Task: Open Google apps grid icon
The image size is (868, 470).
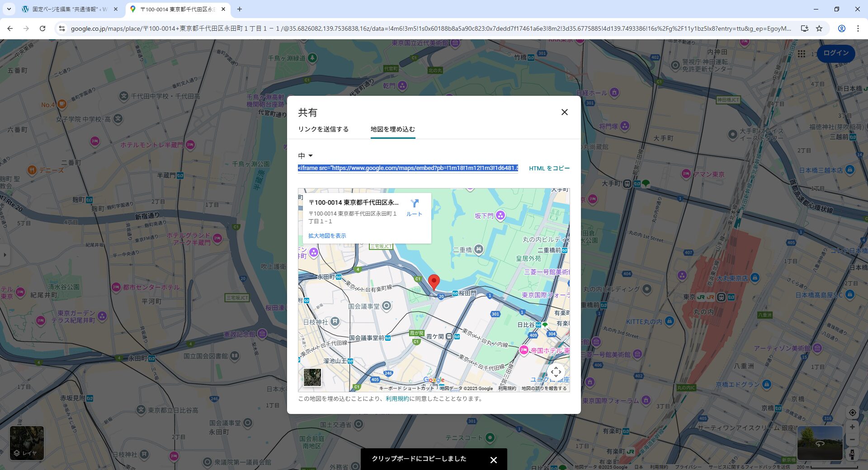Action: click(x=802, y=54)
